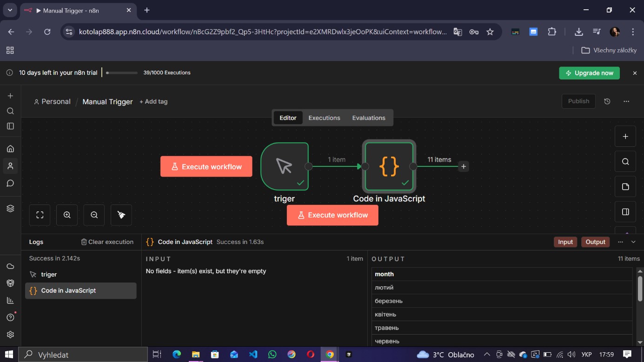Screen dimensions: 644x362
Task: Open the cloud admin icon in sidebar
Action: pyautogui.click(x=10, y=266)
